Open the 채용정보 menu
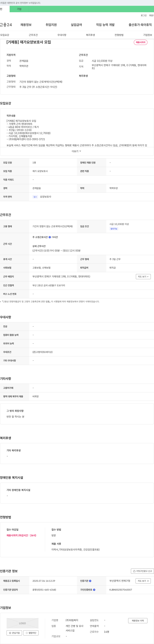Viewport: 154px width, 644px height. tap(26, 25)
